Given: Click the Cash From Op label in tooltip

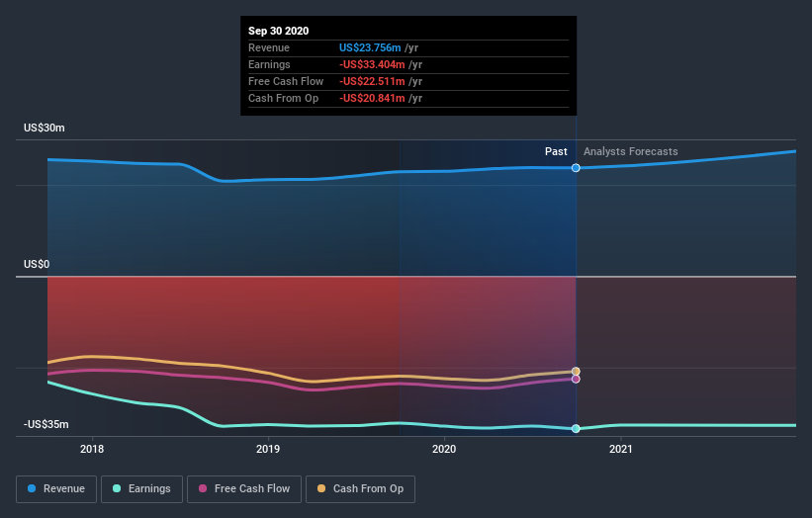Looking at the screenshot, I should coord(283,98).
